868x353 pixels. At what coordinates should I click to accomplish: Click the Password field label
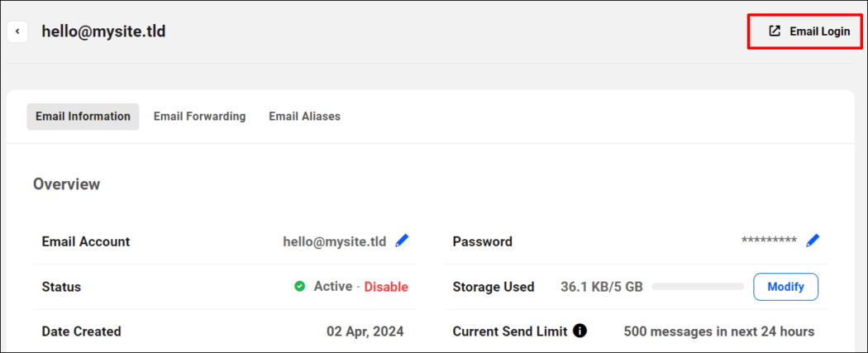[482, 241]
